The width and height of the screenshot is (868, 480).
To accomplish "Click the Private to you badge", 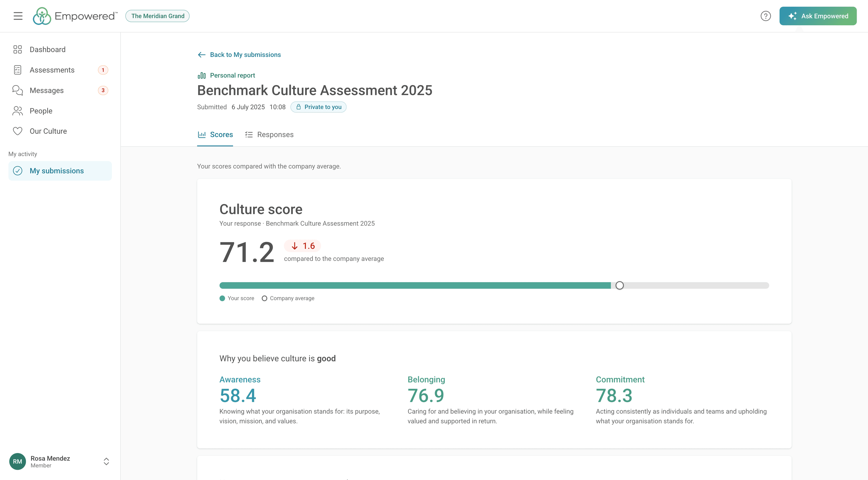I will click(318, 107).
